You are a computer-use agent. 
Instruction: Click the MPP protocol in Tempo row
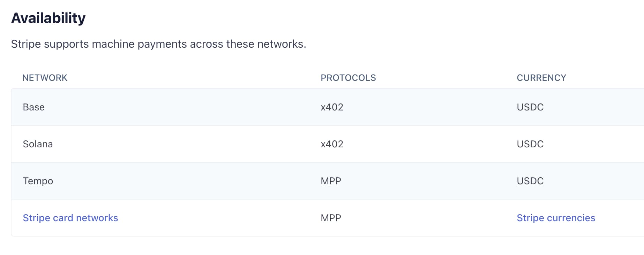point(331,181)
